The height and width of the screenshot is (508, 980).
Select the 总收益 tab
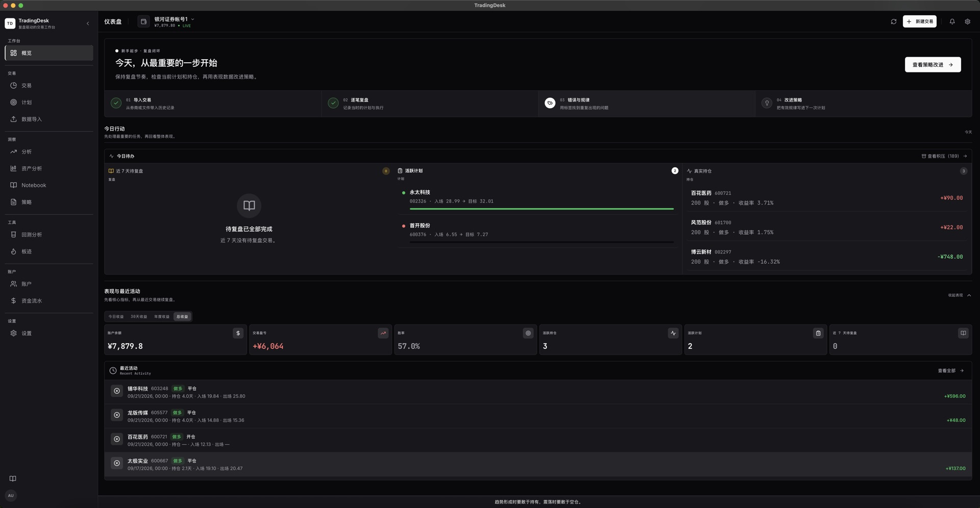182,317
